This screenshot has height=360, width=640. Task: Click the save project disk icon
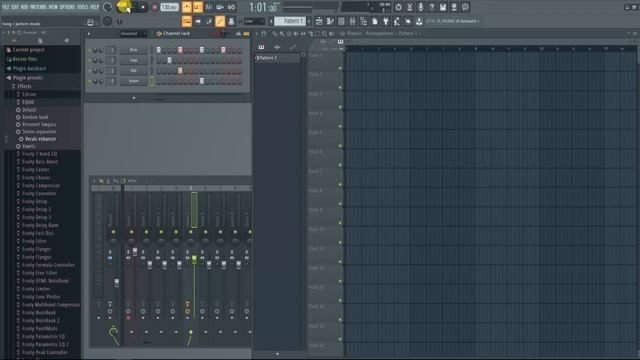(x=443, y=7)
